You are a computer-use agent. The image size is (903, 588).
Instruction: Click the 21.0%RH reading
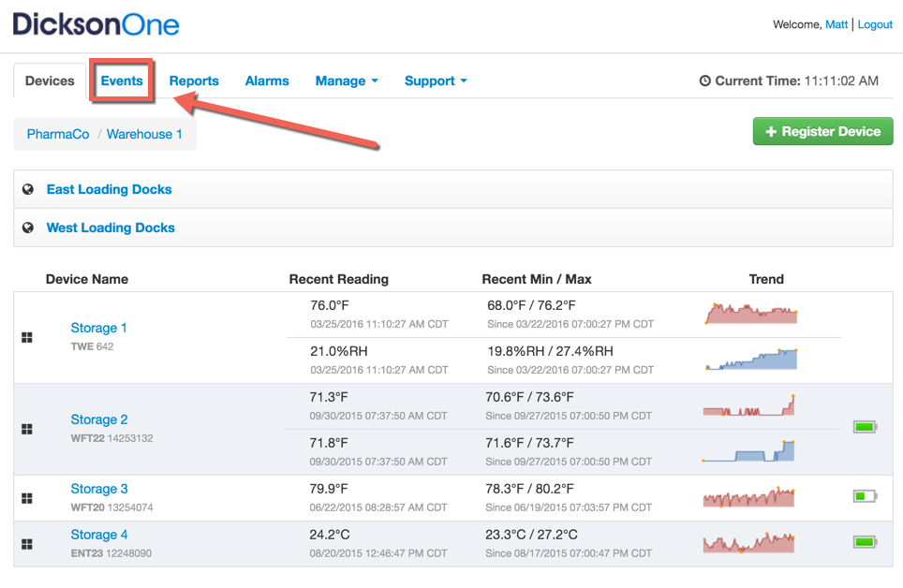[339, 351]
